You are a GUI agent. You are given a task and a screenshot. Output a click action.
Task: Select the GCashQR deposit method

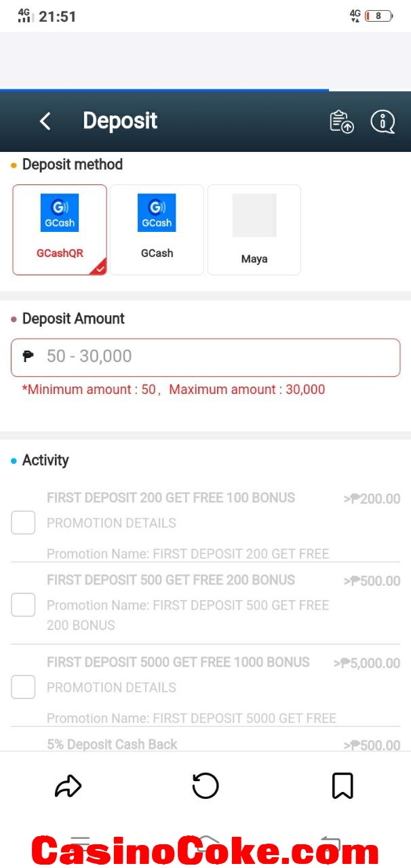(60, 230)
